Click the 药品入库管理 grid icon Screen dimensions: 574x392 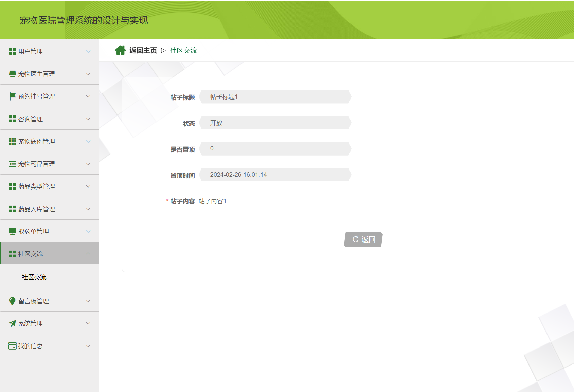[x=13, y=209]
